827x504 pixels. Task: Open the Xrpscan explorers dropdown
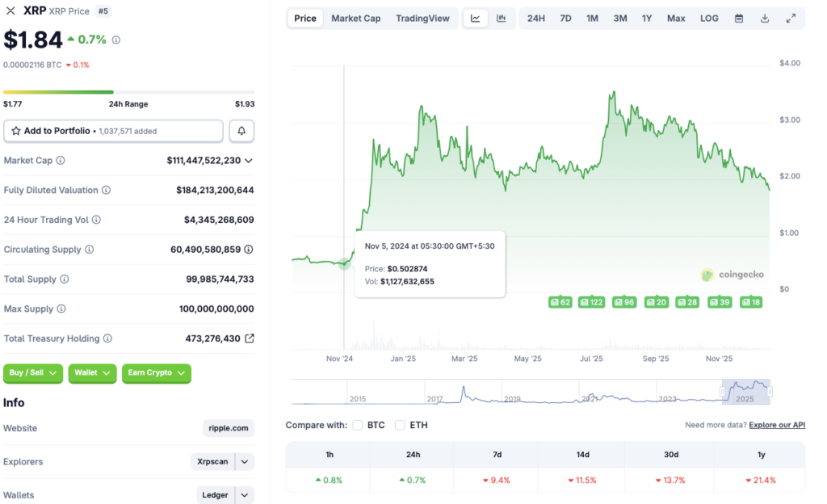coord(225,461)
